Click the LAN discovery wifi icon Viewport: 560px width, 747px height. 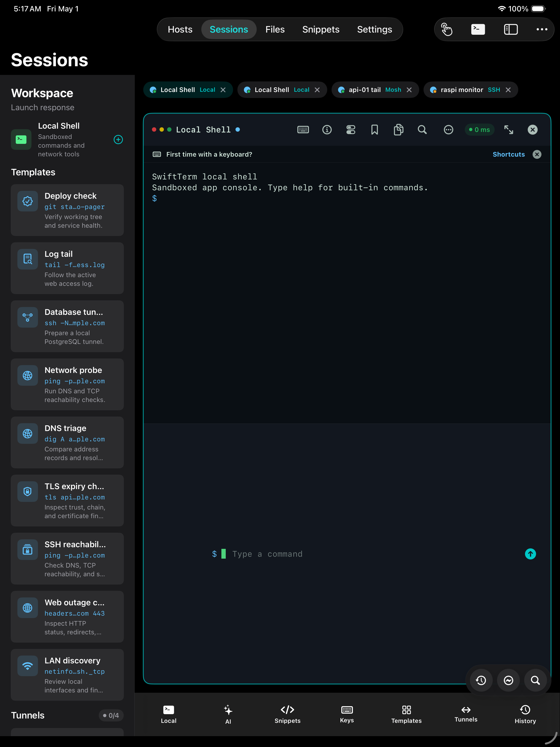(28, 666)
